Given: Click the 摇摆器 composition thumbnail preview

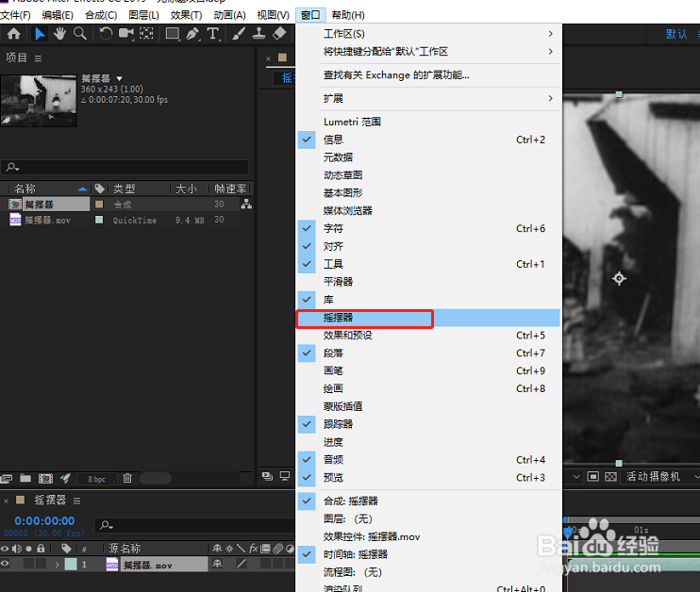Looking at the screenshot, I should [39, 100].
